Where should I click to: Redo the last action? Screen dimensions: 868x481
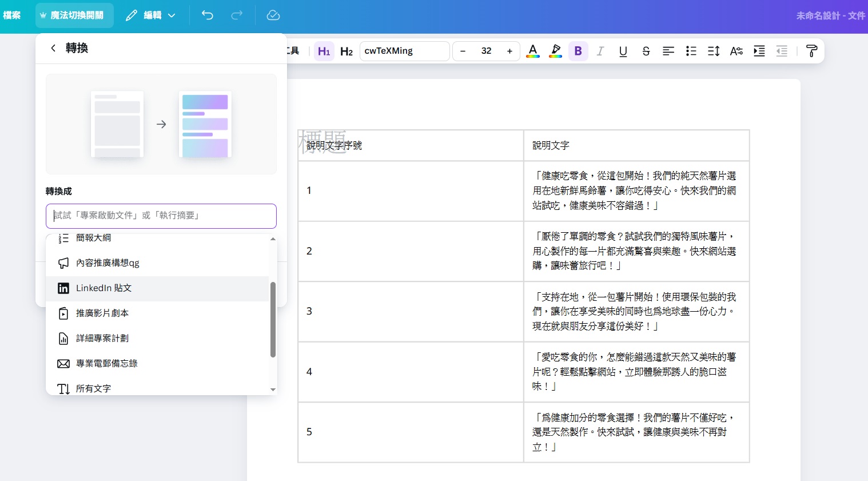click(x=237, y=15)
